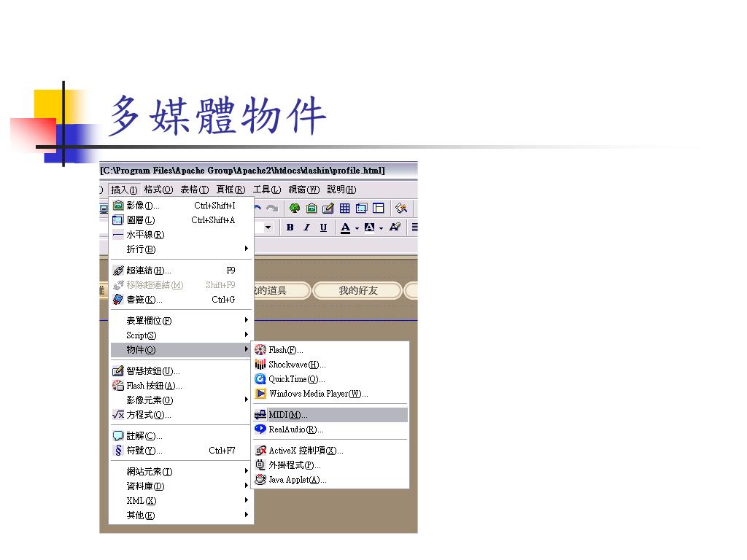Expand the 資料庫(D) submenu
Image resolution: width=747 pixels, height=560 pixels.
click(x=181, y=486)
